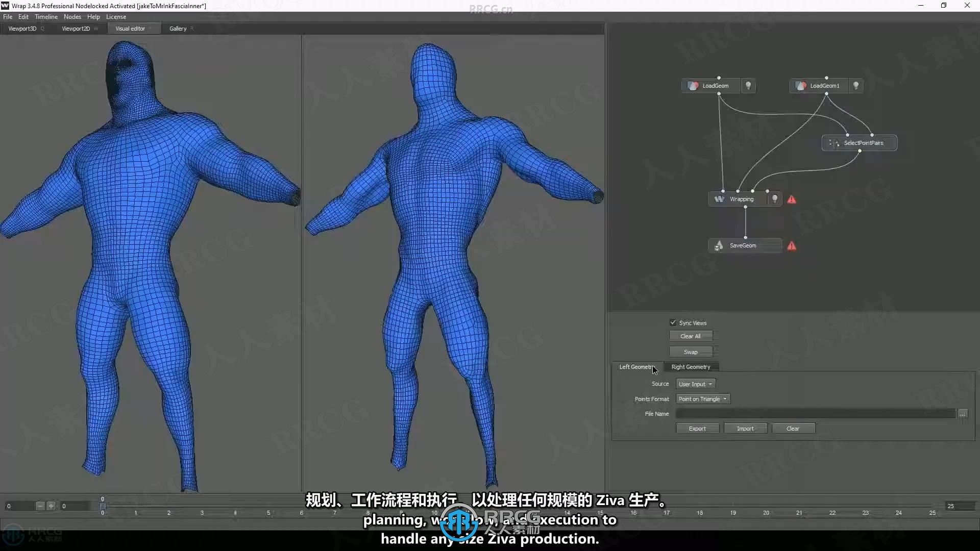Toggle the LoadGeom1 node lightbulb
The height and width of the screenshot is (551, 980).
[856, 86]
